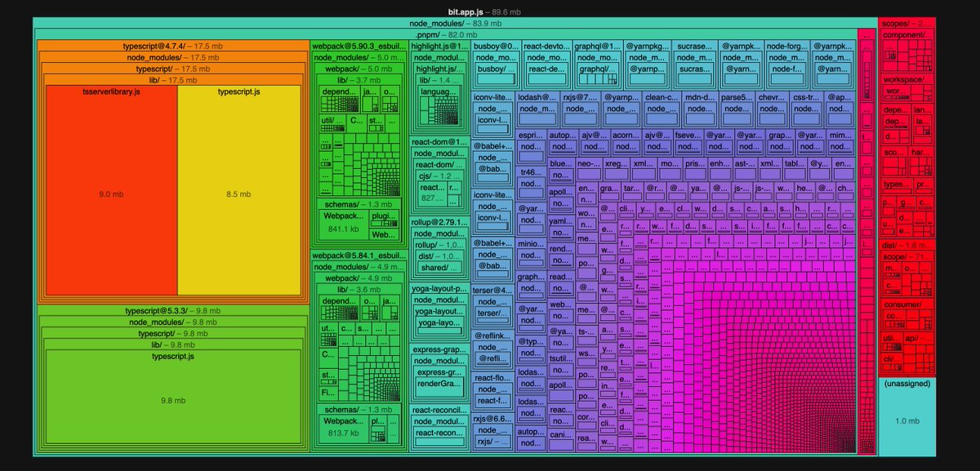Viewport: 980px width, 471px height.
Task: Select the react-reconcil... package header
Action: tap(439, 410)
